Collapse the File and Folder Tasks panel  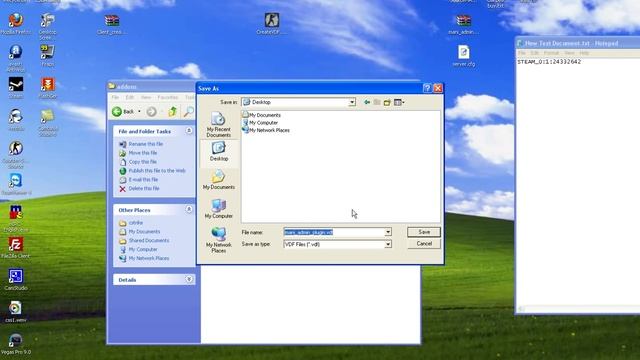189,131
